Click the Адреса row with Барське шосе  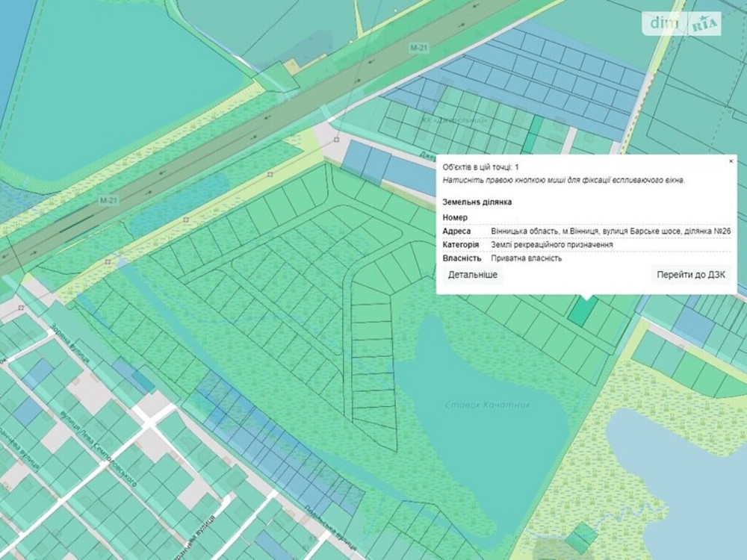(x=586, y=231)
